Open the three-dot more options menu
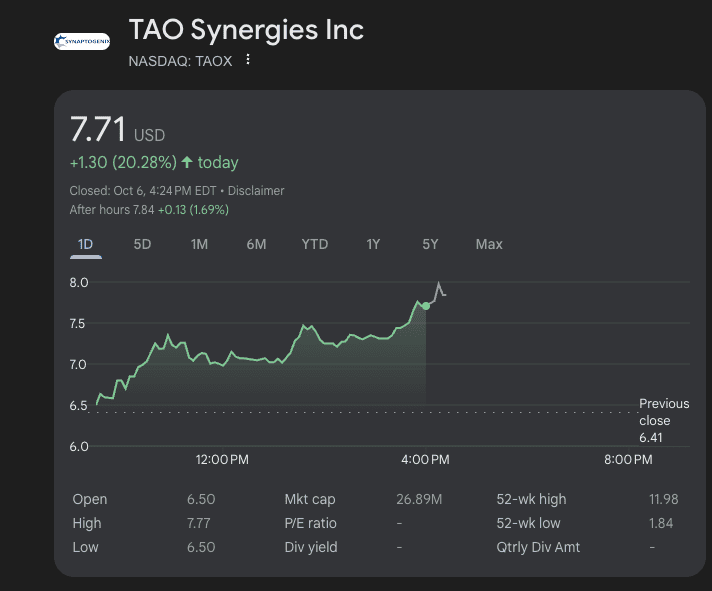Image resolution: width=712 pixels, height=591 pixels. coord(248,60)
